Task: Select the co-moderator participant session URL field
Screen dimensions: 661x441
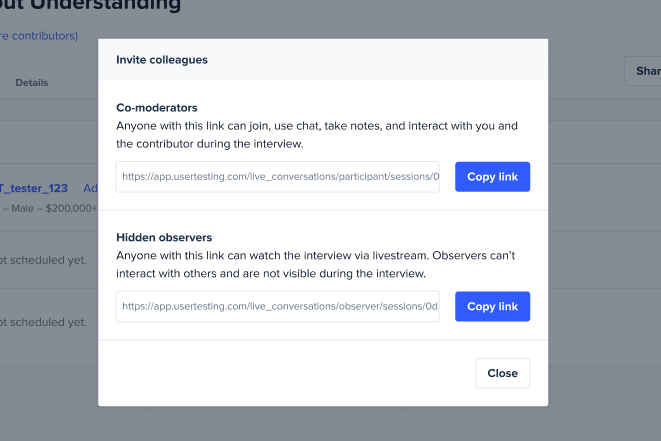Action: pyautogui.click(x=277, y=177)
